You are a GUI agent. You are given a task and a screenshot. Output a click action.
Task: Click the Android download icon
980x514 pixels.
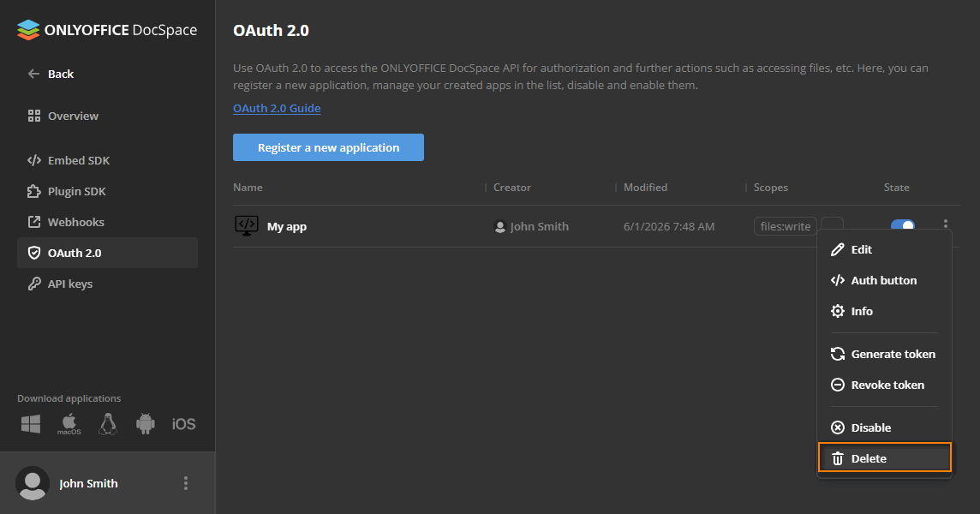pyautogui.click(x=145, y=424)
